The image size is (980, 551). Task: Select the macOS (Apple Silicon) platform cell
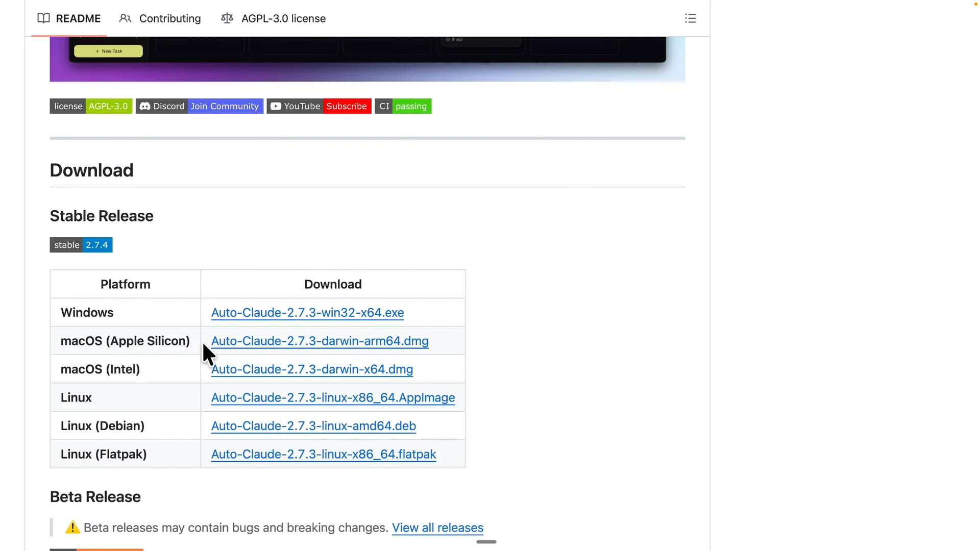pyautogui.click(x=126, y=341)
